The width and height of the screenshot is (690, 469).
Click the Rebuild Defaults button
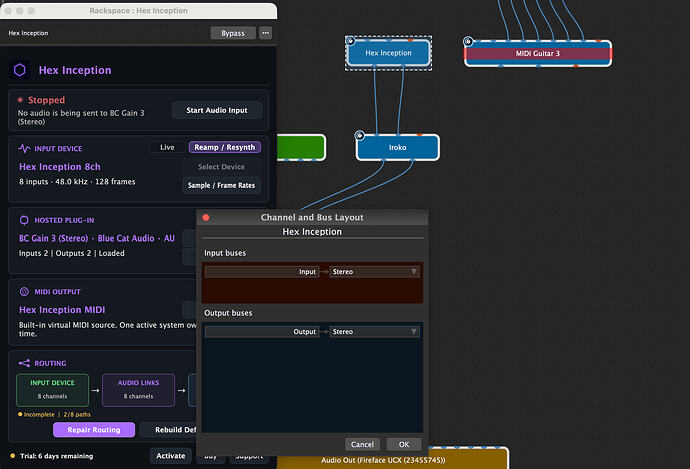pos(169,430)
